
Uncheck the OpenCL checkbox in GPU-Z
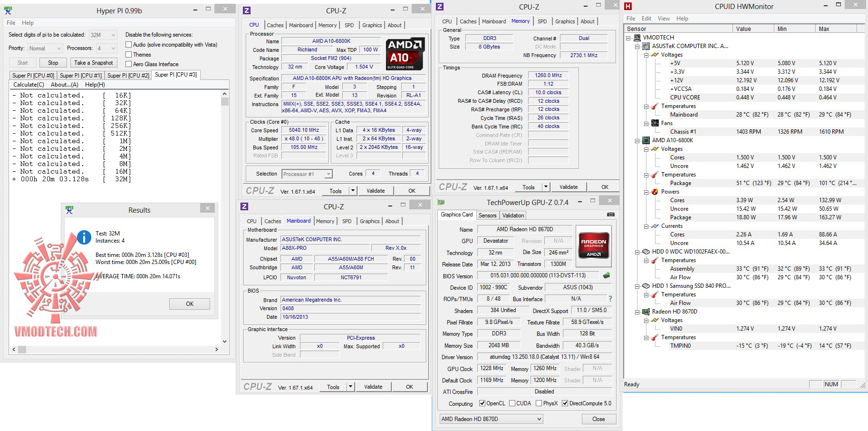pos(482,403)
